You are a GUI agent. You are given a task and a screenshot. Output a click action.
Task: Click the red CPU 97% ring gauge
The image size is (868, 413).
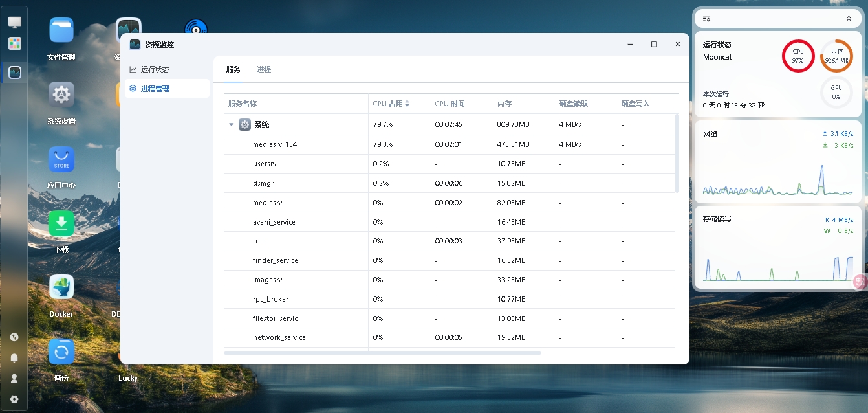pos(798,56)
